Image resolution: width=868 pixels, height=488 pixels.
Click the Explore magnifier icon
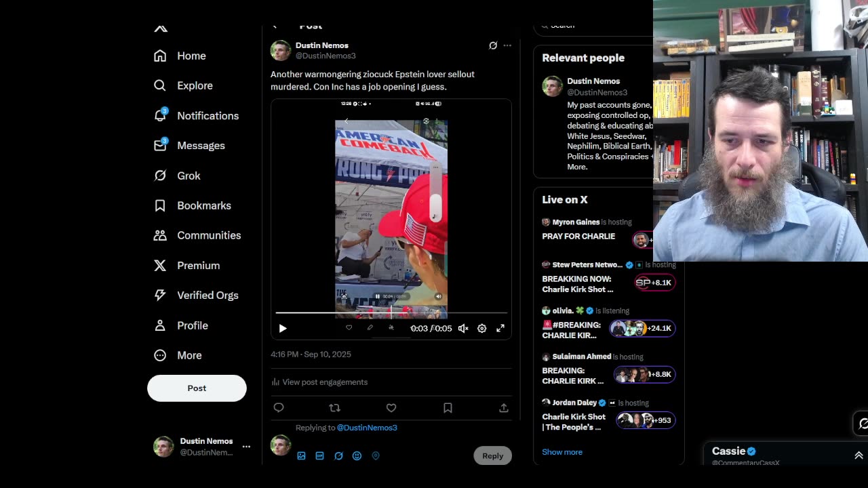tap(160, 85)
